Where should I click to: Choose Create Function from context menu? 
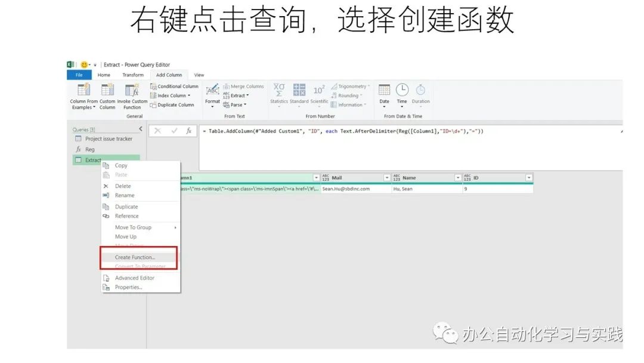[x=141, y=257]
